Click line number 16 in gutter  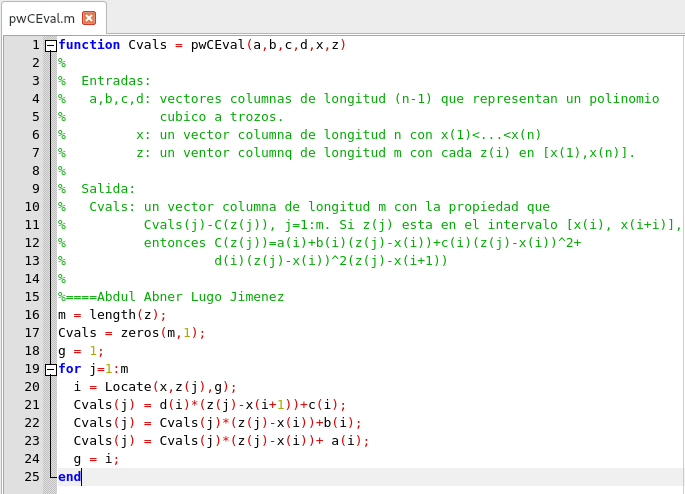click(32, 315)
